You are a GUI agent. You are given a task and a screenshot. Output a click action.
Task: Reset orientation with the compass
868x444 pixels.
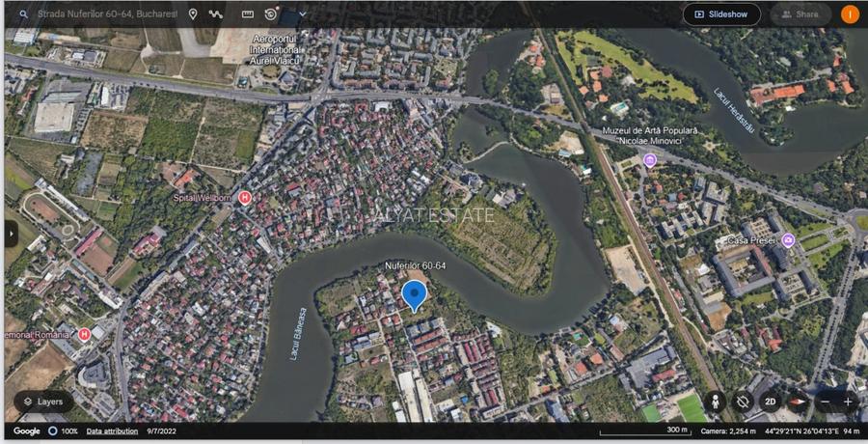click(x=796, y=402)
